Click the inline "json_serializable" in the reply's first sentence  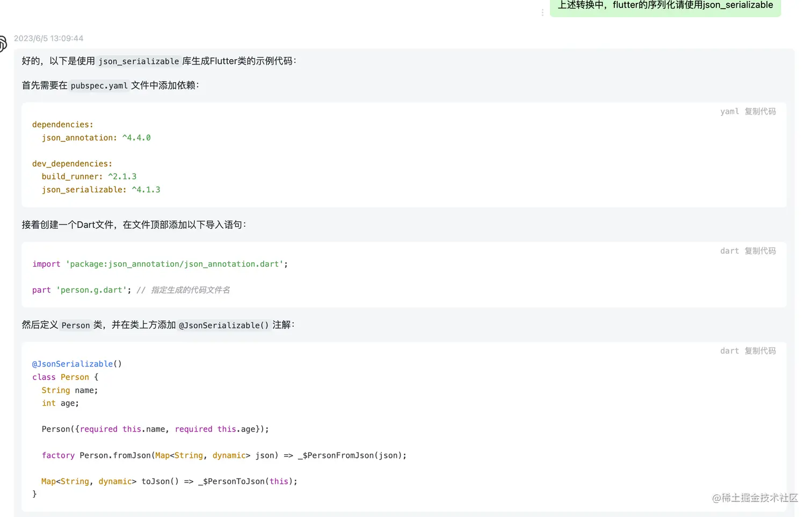(x=139, y=61)
